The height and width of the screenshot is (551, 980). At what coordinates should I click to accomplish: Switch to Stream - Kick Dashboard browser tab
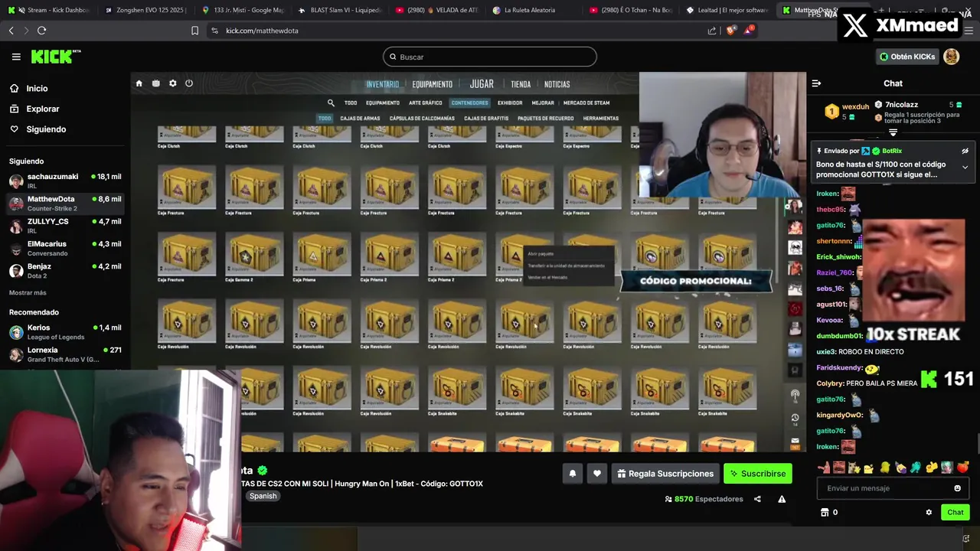(x=51, y=11)
